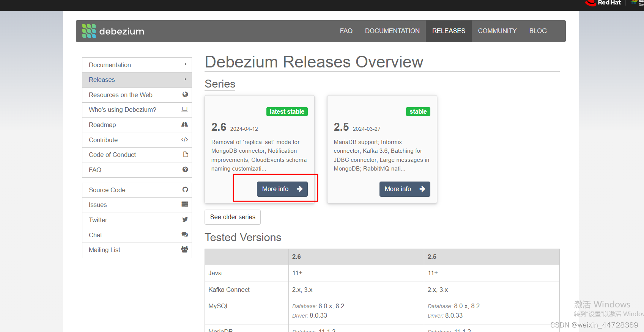Click the Red Hat logo

click(x=603, y=3)
